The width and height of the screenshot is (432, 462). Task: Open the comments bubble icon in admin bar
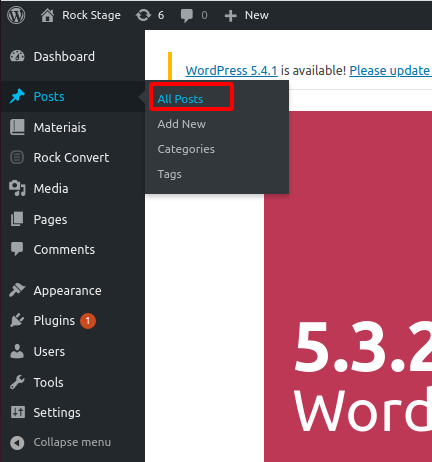coord(187,16)
